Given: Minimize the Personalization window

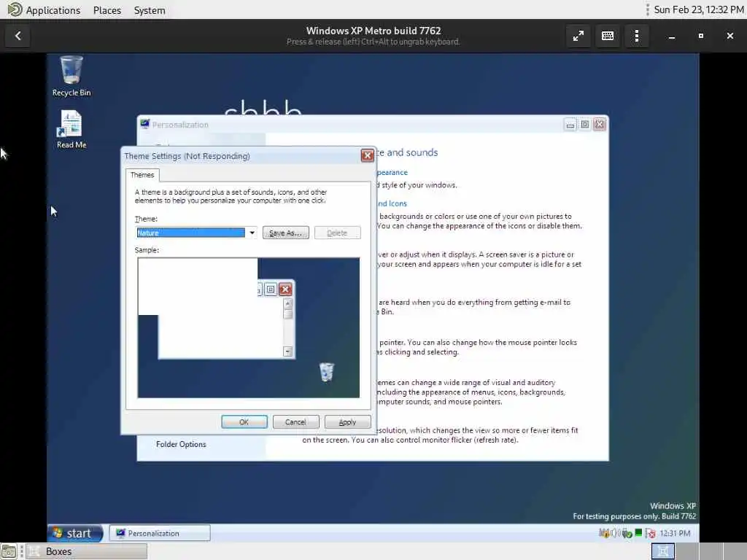Looking at the screenshot, I should 570,125.
